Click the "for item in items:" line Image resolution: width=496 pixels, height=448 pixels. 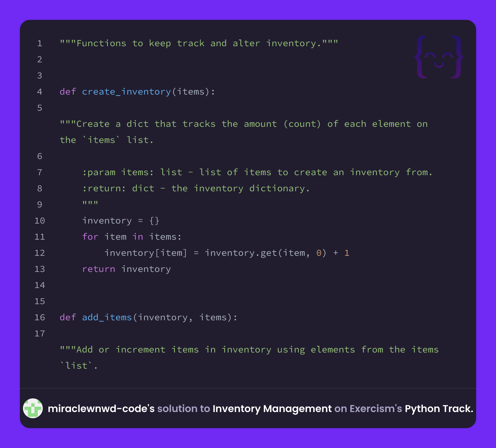pyautogui.click(x=132, y=237)
